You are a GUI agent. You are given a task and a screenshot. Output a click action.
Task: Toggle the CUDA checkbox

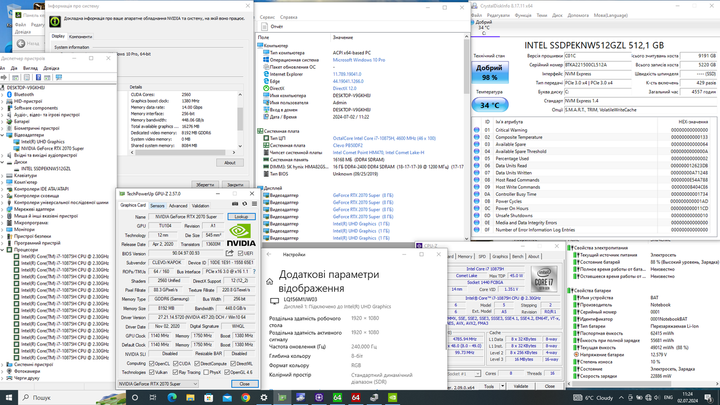pos(175,364)
